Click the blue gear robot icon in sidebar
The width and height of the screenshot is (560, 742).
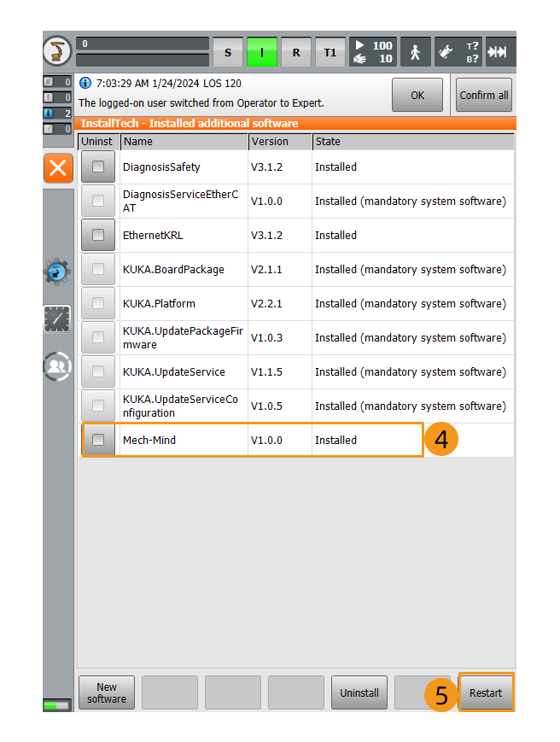point(57,272)
